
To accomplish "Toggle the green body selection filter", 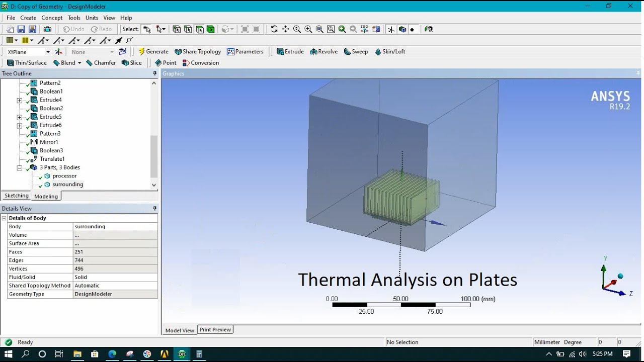I will coord(210,29).
